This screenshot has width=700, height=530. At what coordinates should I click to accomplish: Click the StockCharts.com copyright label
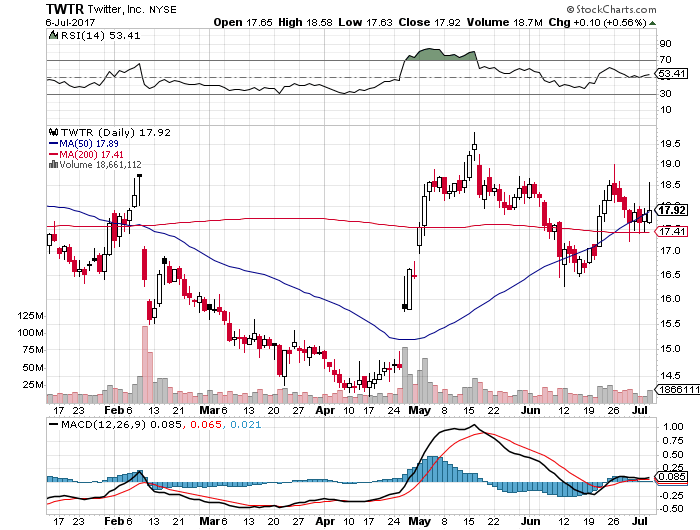tap(611, 9)
